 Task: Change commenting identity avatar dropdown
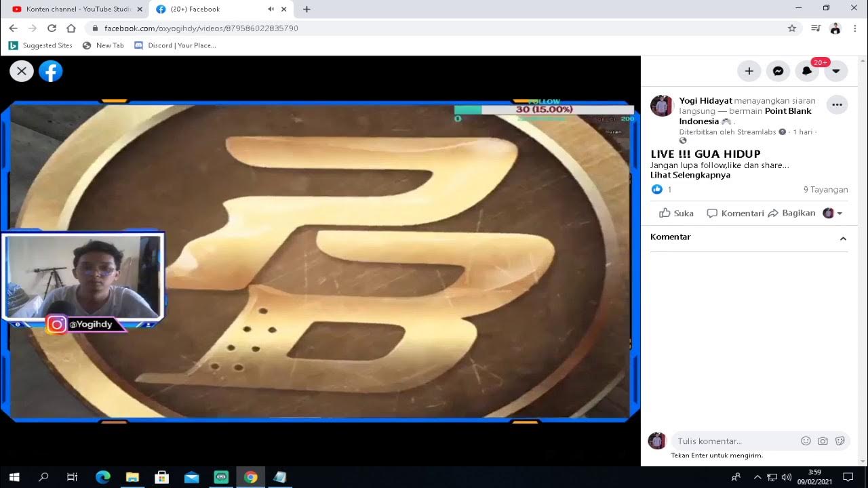(833, 213)
